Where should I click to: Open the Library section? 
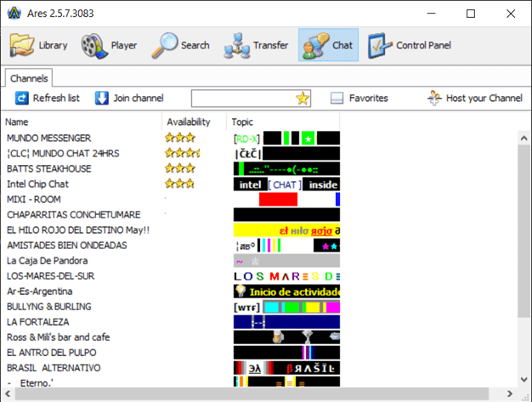38,45
